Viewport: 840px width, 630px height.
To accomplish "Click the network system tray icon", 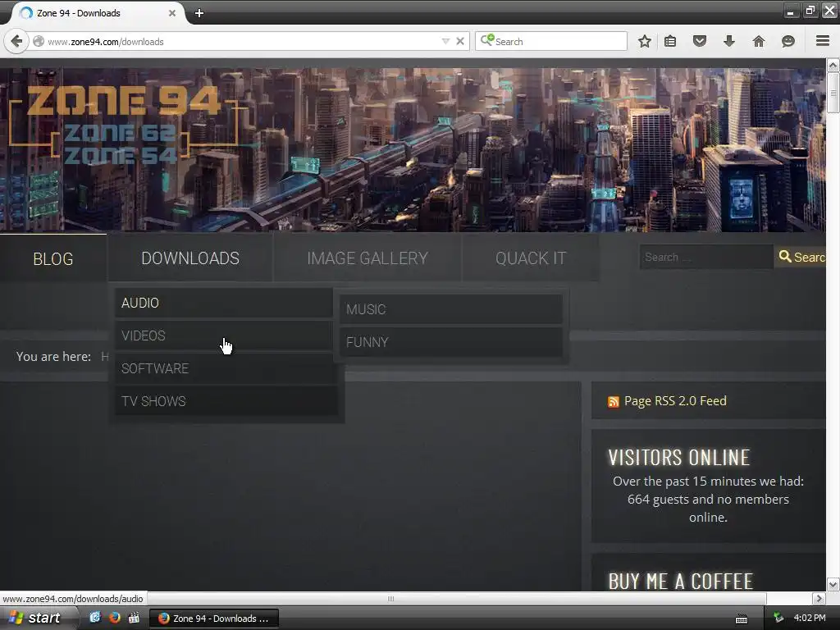I will pyautogui.click(x=778, y=618).
